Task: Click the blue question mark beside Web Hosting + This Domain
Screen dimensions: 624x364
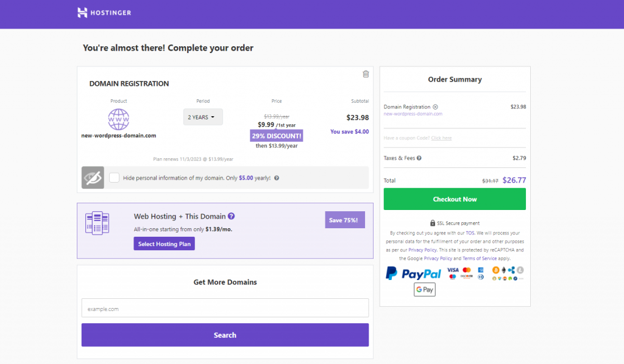Action: coord(230,216)
